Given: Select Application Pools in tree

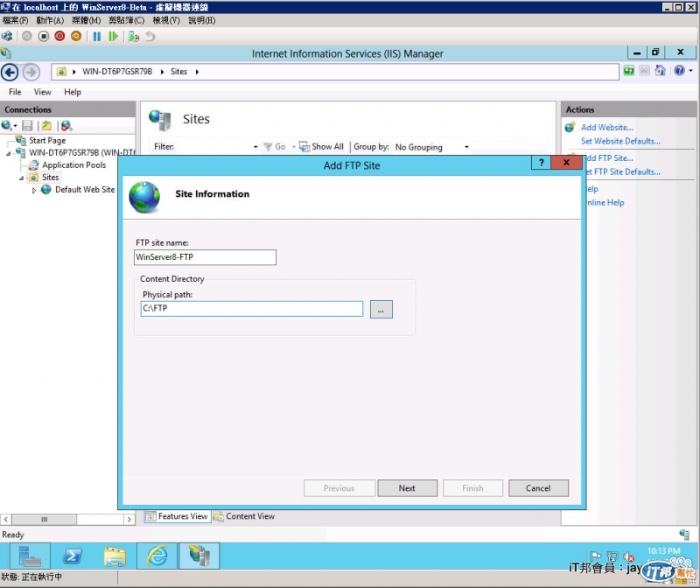Looking at the screenshot, I should point(73,165).
